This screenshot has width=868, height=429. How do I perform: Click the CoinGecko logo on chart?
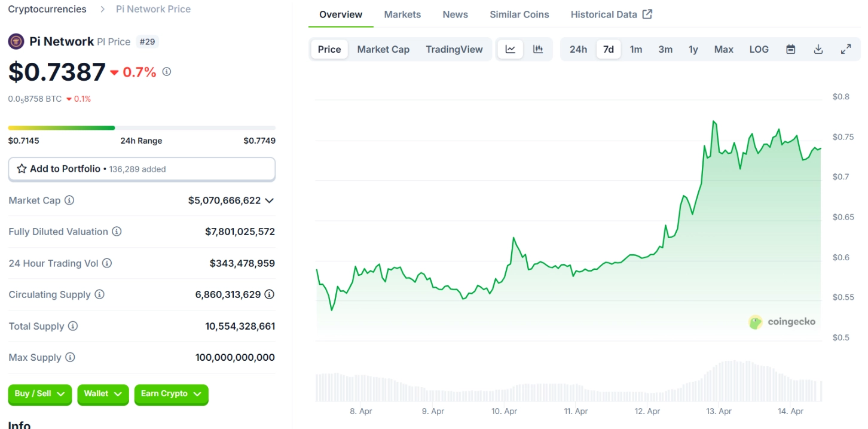click(782, 322)
